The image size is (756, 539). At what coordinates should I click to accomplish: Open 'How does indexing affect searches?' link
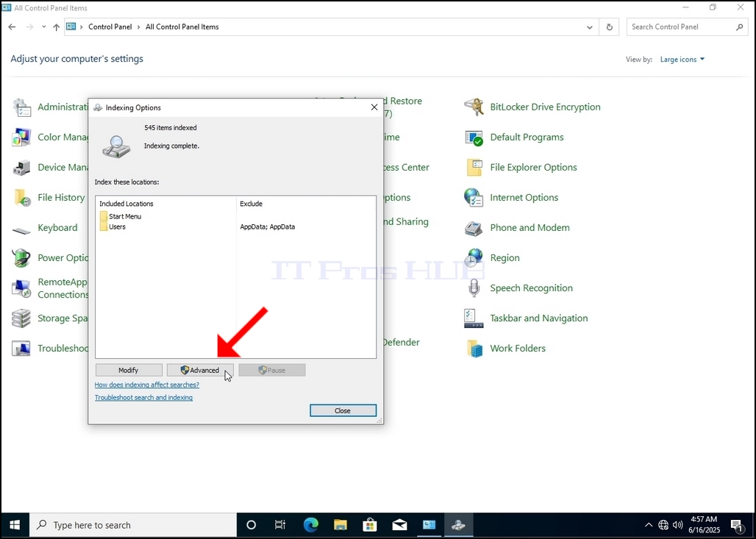click(x=146, y=385)
